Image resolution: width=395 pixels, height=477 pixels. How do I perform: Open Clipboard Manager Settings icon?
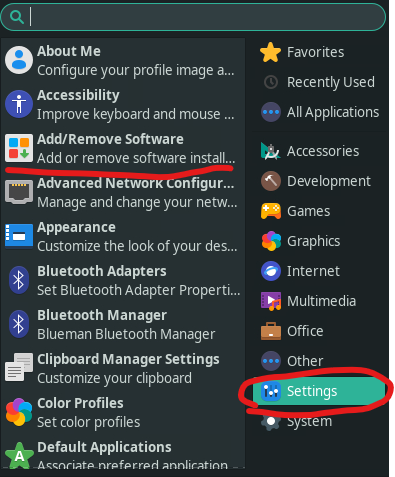coord(19,368)
